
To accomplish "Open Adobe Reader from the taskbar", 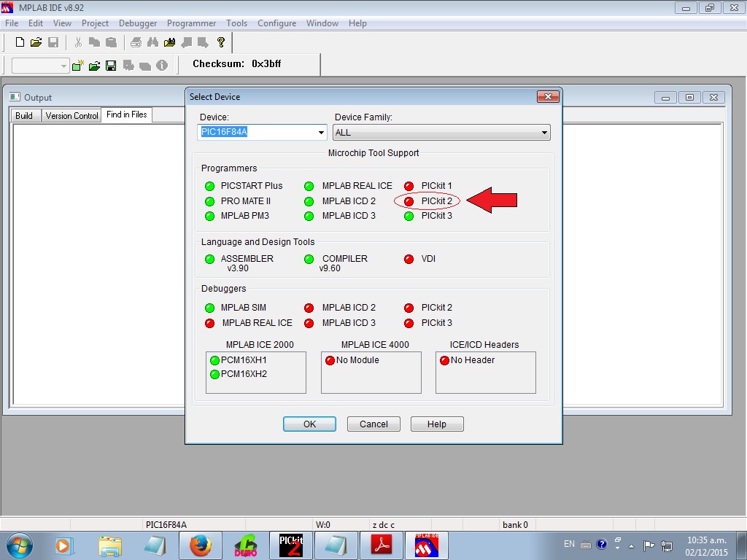I will click(x=382, y=545).
